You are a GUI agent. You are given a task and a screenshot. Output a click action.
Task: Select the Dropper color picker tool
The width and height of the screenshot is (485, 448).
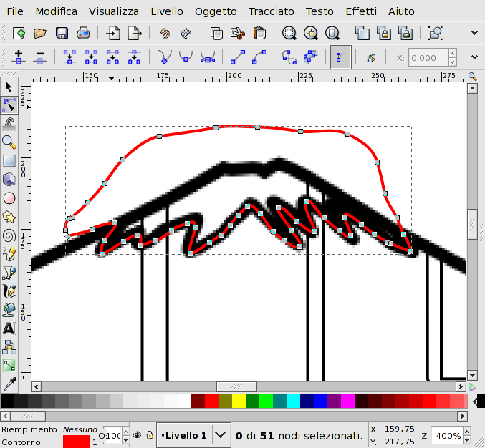point(9,384)
